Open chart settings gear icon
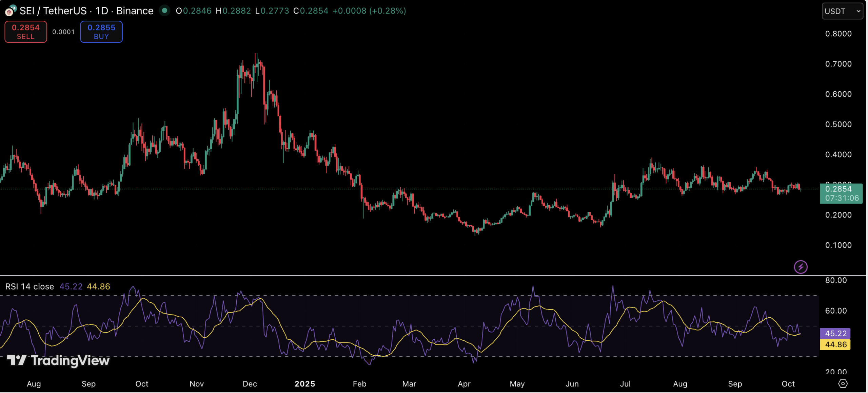The width and height of the screenshot is (868, 393). click(843, 384)
